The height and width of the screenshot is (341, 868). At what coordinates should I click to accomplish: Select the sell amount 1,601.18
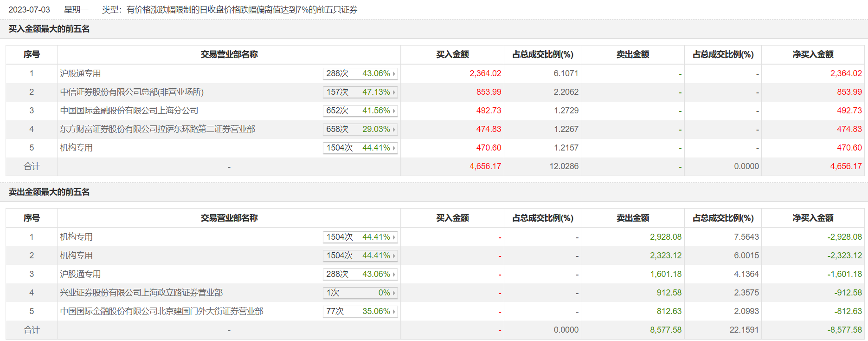coord(666,274)
